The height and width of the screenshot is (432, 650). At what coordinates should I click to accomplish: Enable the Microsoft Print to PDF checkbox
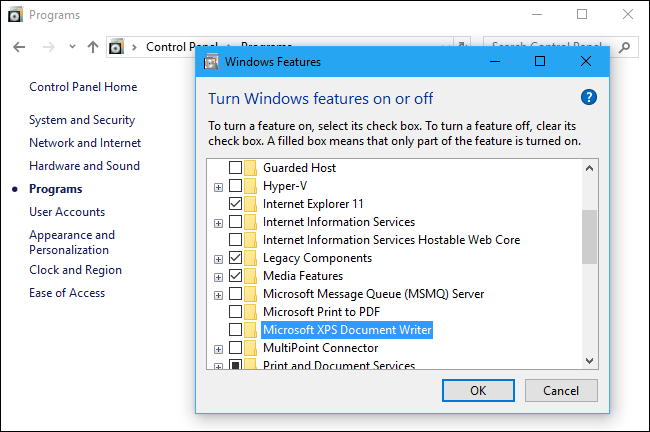(x=235, y=312)
